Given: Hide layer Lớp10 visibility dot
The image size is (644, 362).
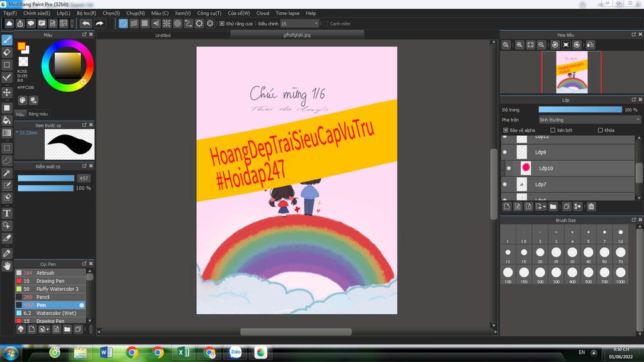Looking at the screenshot, I should pyautogui.click(x=509, y=168).
